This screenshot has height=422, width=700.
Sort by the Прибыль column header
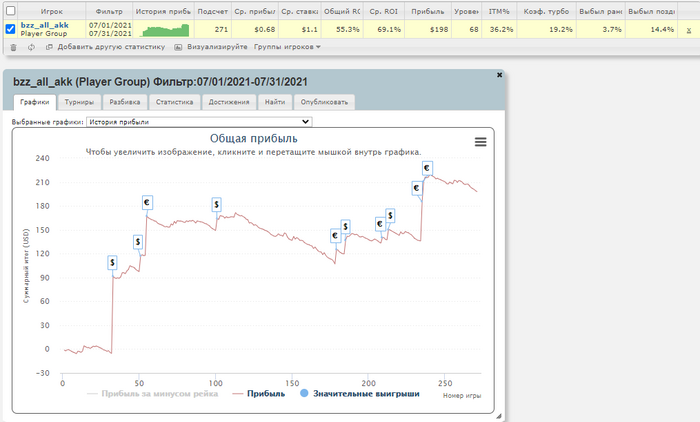[x=428, y=11]
